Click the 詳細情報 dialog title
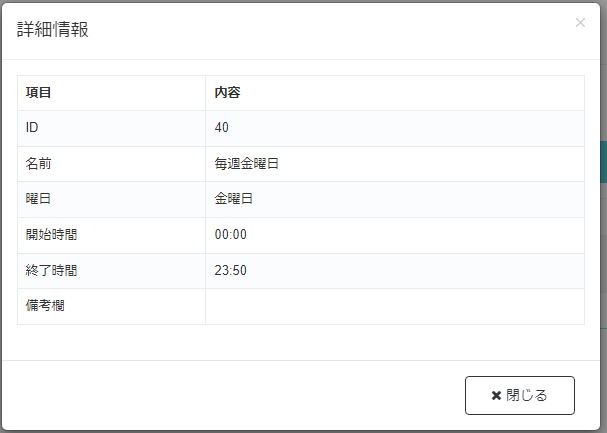 [53, 30]
